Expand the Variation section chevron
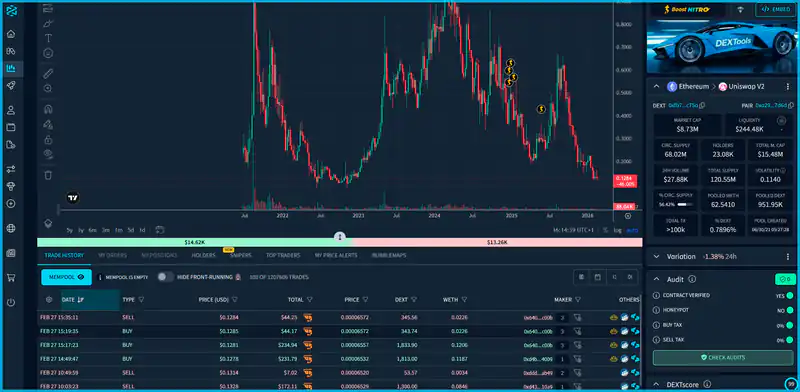The image size is (800, 392). click(657, 257)
